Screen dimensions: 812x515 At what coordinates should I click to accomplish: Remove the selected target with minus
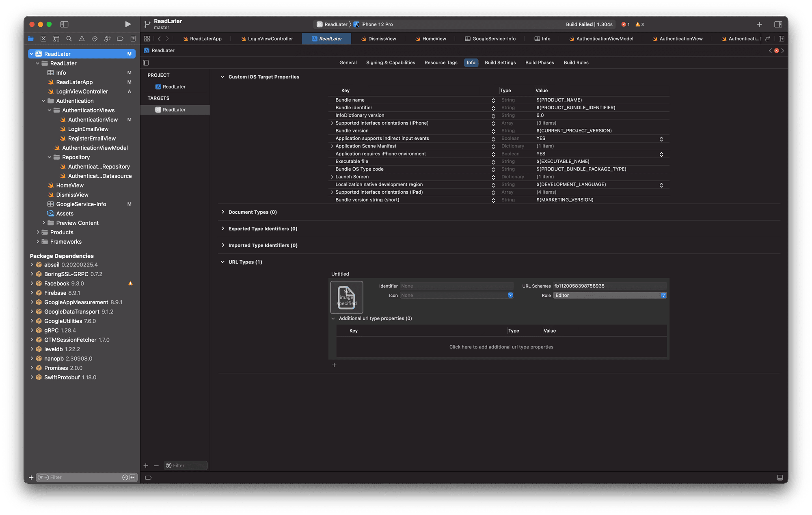[x=156, y=465]
